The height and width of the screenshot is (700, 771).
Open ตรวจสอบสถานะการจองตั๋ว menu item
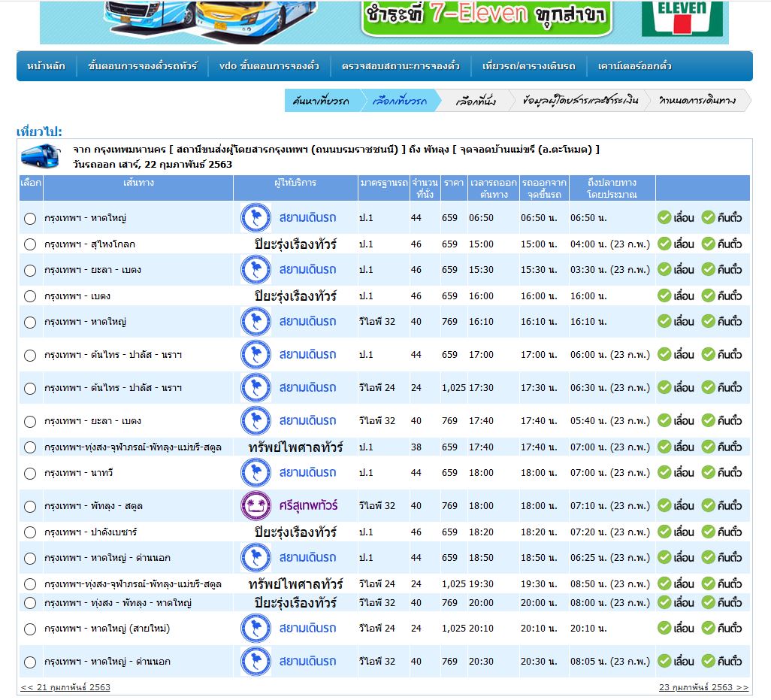point(401,66)
